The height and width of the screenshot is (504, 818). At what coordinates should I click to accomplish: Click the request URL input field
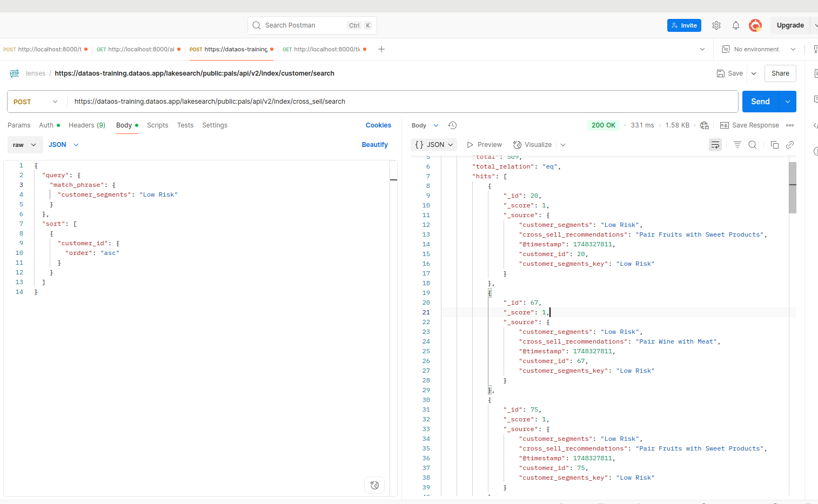pos(403,102)
